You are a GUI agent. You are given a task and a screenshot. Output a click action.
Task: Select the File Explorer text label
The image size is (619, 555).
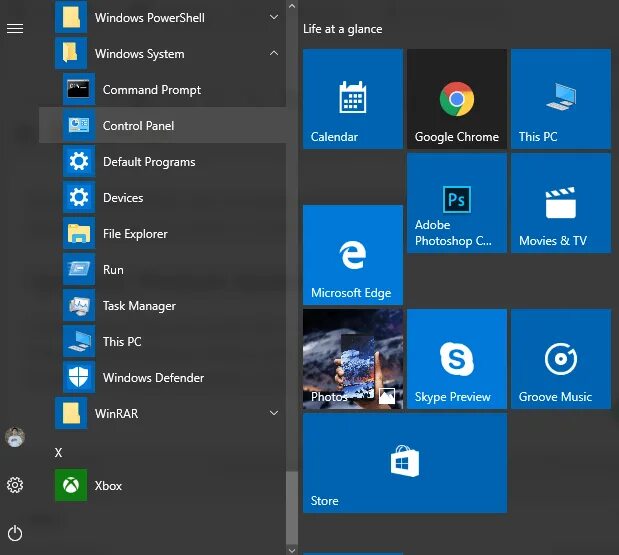[135, 234]
